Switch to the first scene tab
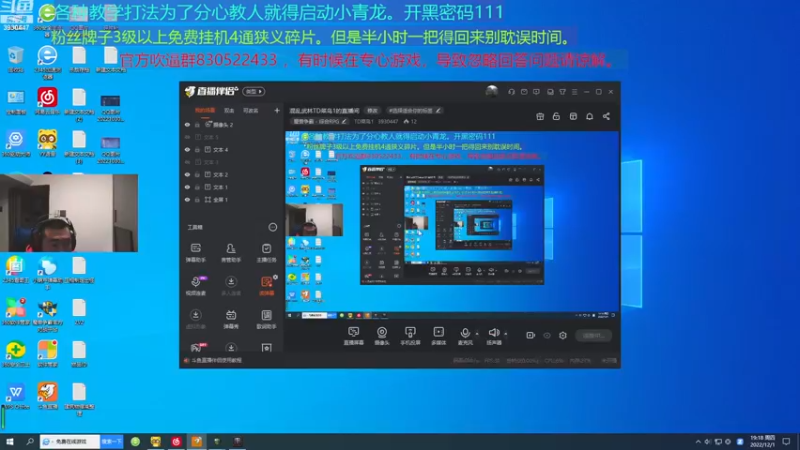Screen dimensions: 800x450 coord(205,110)
